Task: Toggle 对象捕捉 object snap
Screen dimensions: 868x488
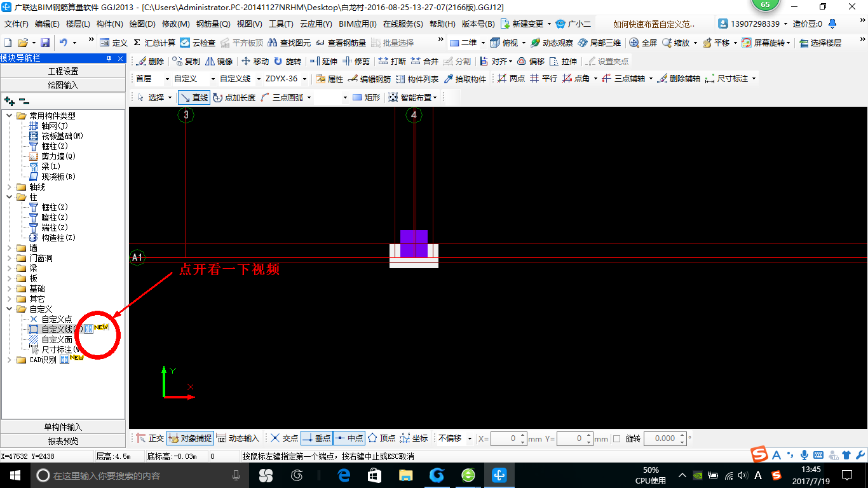Action: pyautogui.click(x=190, y=438)
